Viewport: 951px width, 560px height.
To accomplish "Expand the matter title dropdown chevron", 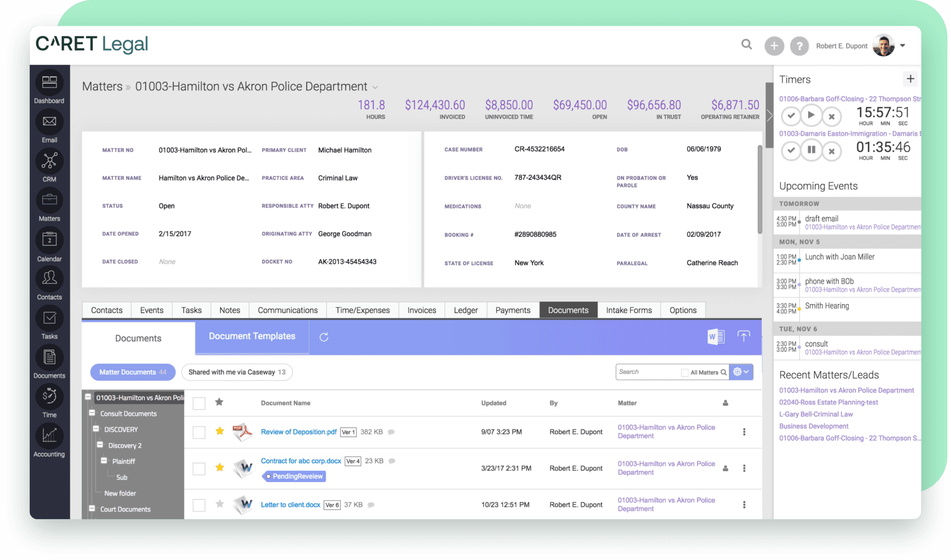I will tap(375, 88).
